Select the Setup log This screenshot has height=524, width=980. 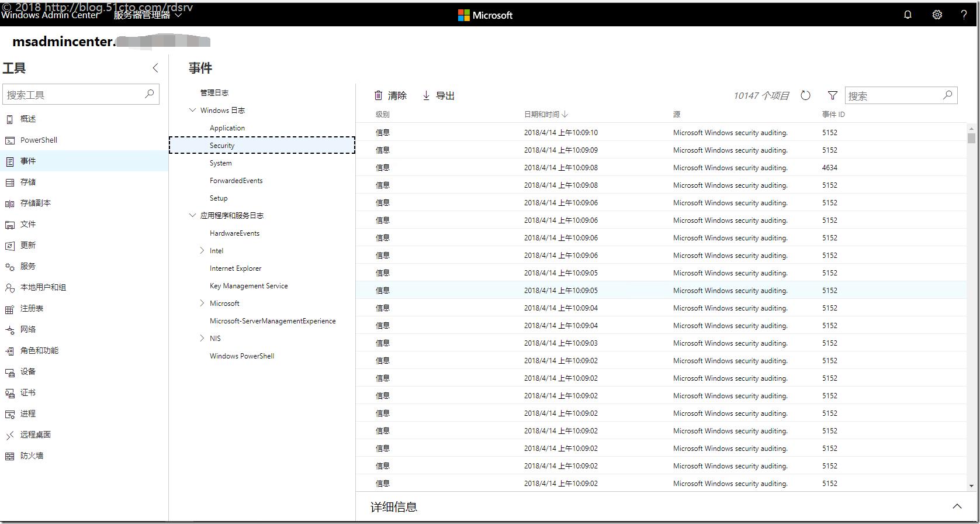(219, 198)
